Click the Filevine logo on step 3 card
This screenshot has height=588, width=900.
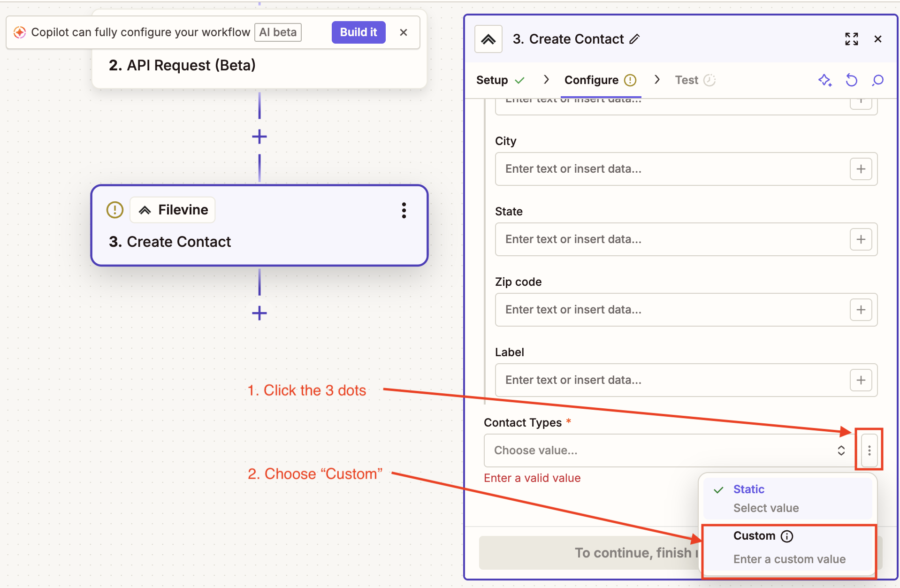tap(145, 210)
